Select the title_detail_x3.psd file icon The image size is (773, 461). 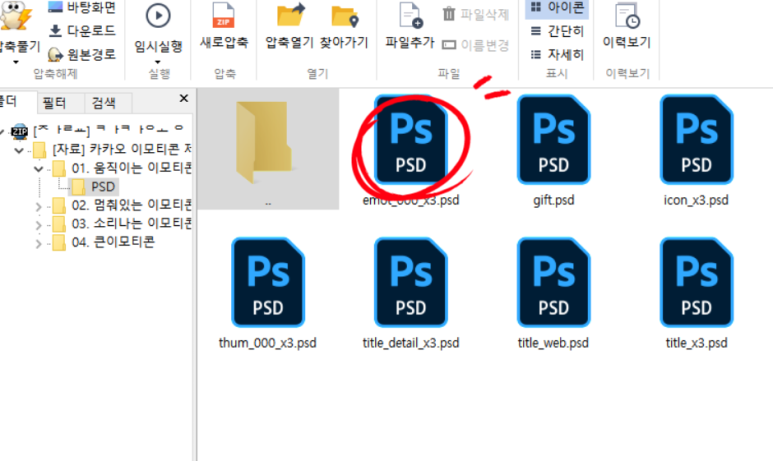click(x=411, y=283)
